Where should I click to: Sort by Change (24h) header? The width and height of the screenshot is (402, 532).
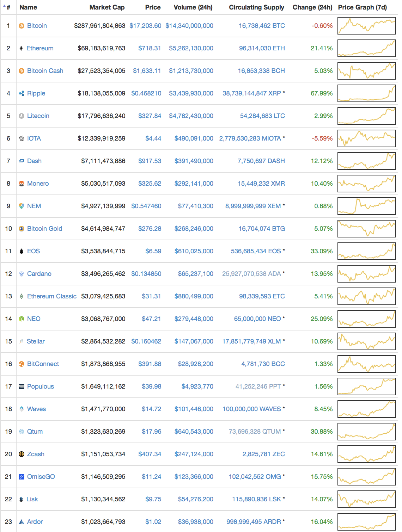point(312,7)
